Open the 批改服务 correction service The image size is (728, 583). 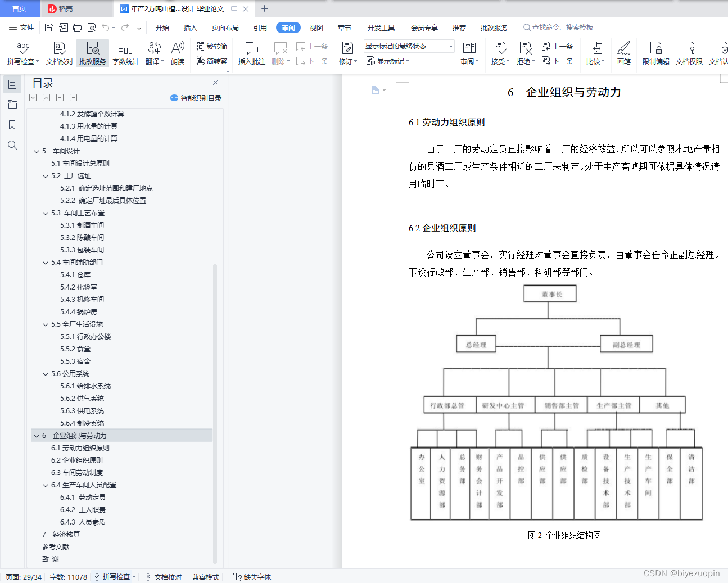93,53
